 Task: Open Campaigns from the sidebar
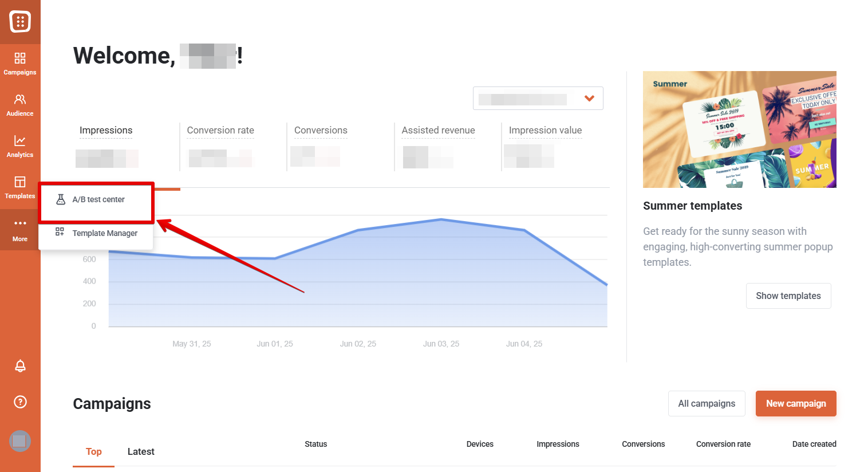[20, 63]
